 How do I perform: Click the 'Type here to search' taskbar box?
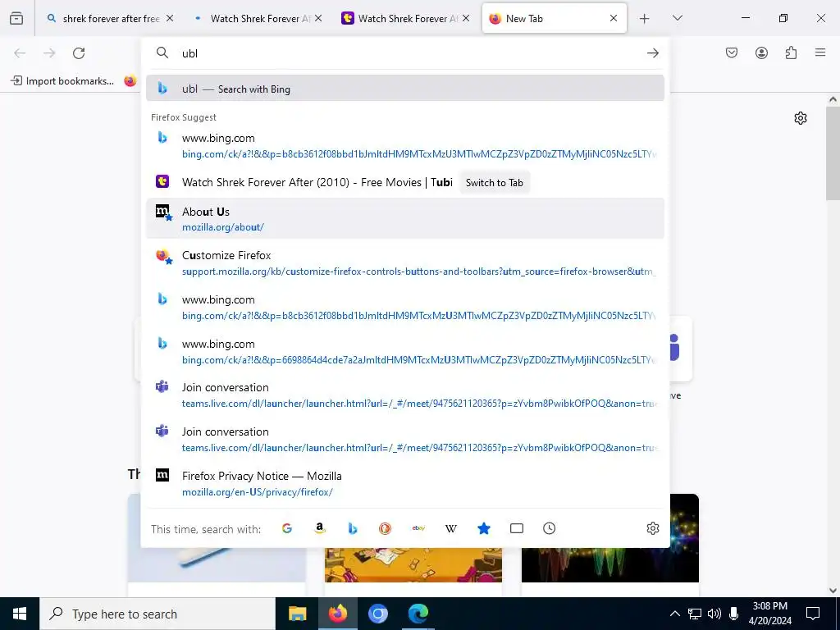157,614
